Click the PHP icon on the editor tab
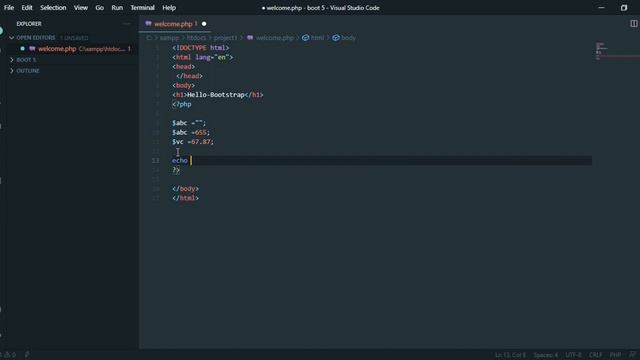Viewport: 640px width, 360px height. pos(148,24)
